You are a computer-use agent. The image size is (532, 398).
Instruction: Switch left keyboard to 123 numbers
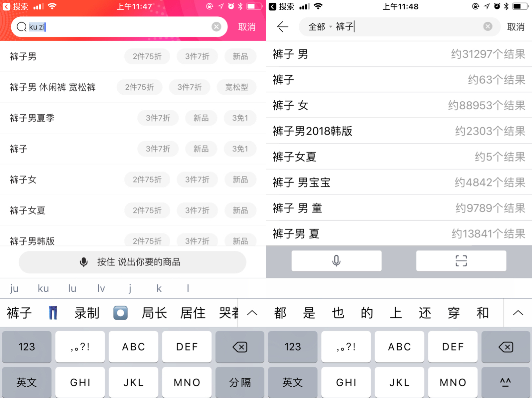click(x=27, y=347)
